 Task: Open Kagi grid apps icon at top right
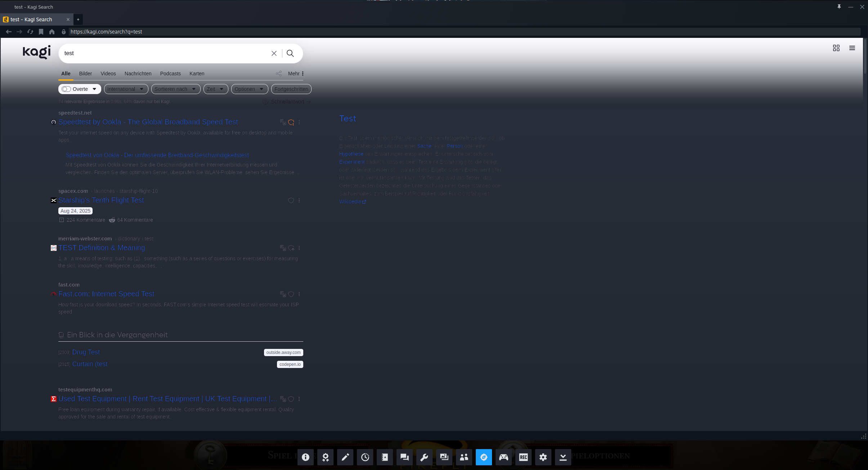pos(836,48)
